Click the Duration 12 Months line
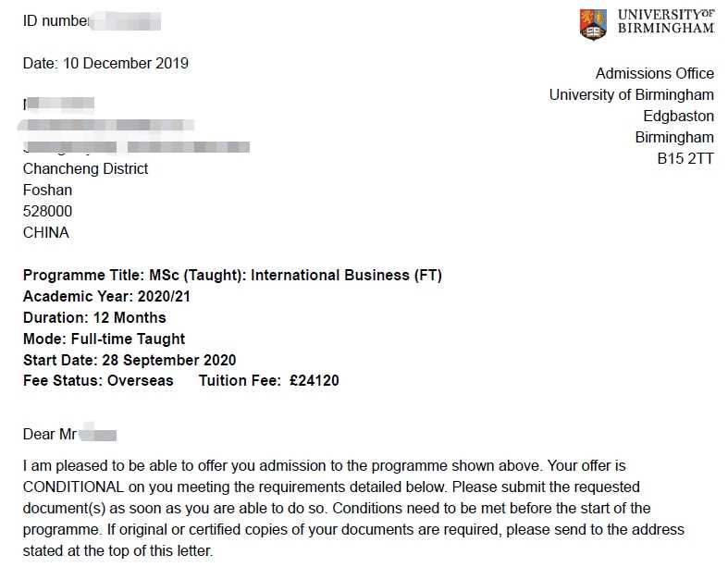Image resolution: width=728 pixels, height=567 pixels. click(94, 317)
